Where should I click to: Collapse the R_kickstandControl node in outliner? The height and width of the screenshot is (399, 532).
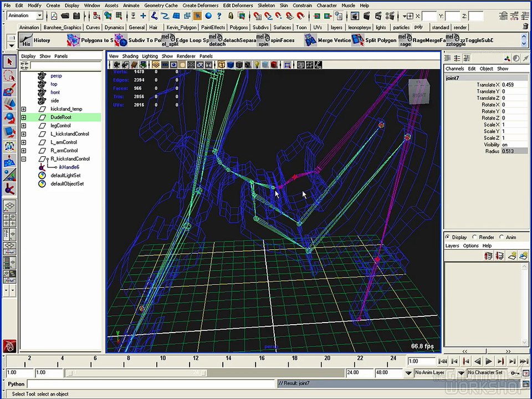(24, 159)
